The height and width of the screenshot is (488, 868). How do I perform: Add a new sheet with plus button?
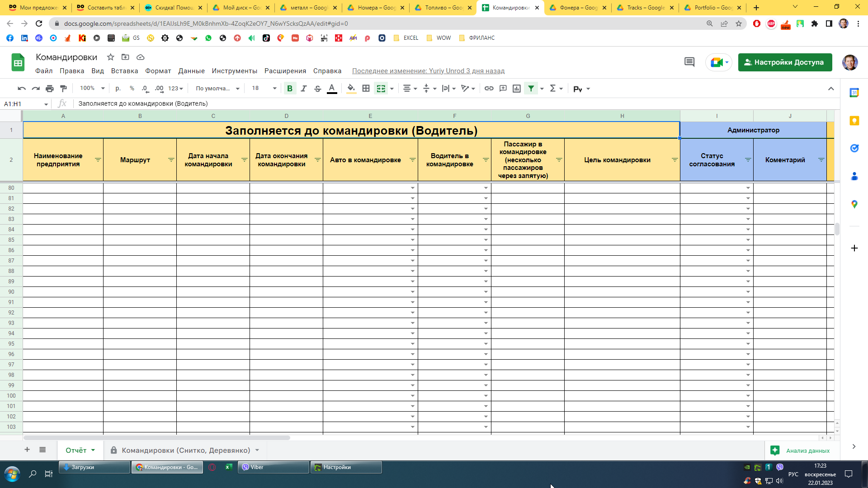point(27,450)
